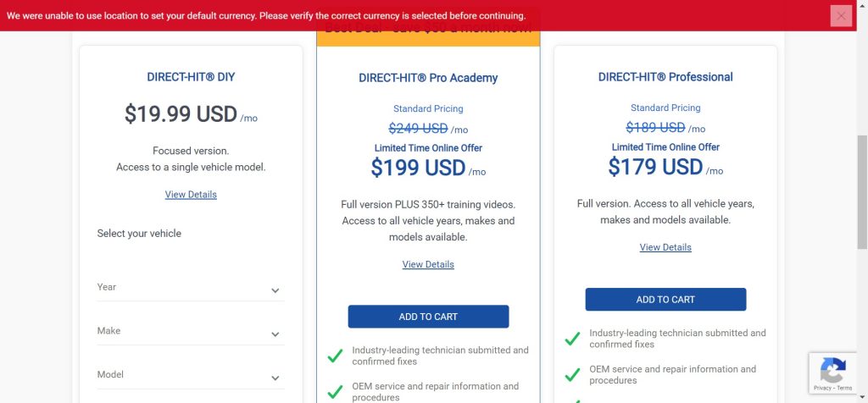868x403 pixels.
Task: Open the reCAPTCHA Terms link
Action: click(844, 389)
